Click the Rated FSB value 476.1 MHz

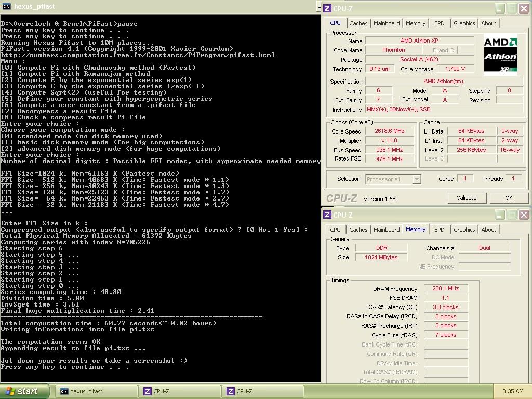tap(390, 159)
